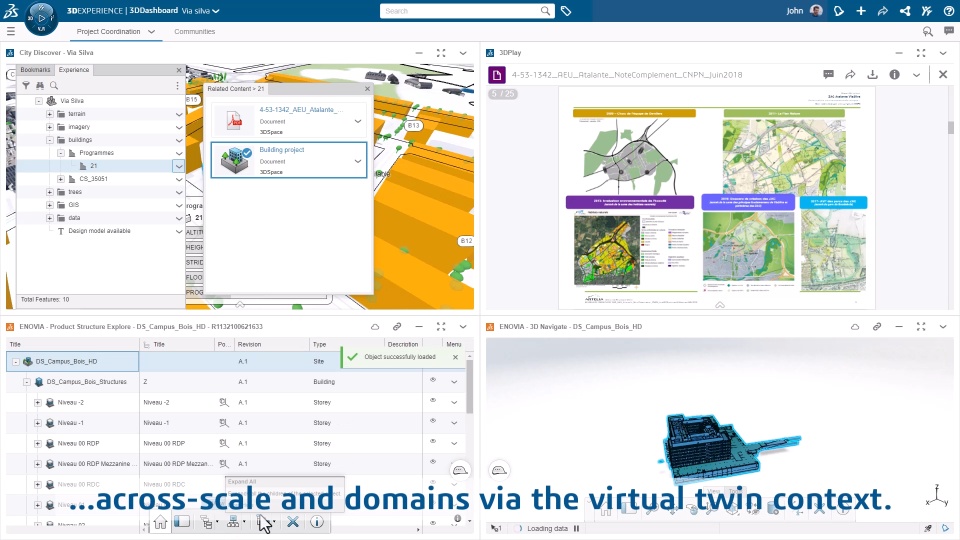
Task: Open the hamburger menu below the compass
Action: tap(10, 31)
